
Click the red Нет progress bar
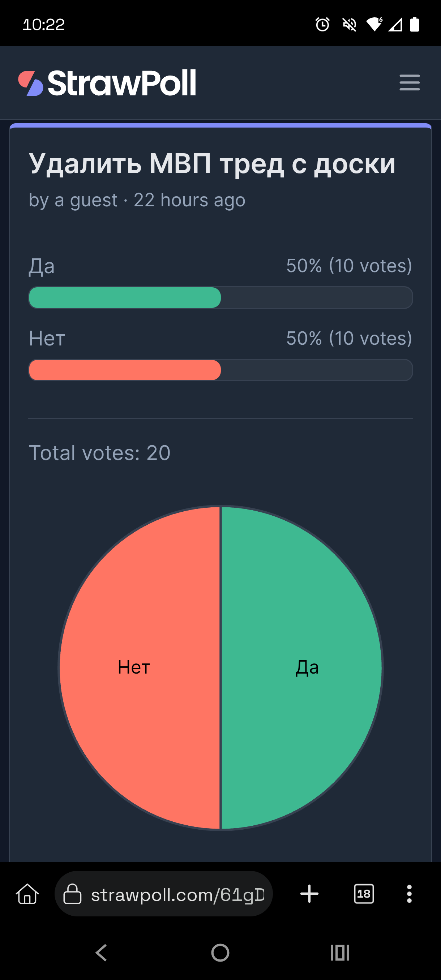pos(125,370)
